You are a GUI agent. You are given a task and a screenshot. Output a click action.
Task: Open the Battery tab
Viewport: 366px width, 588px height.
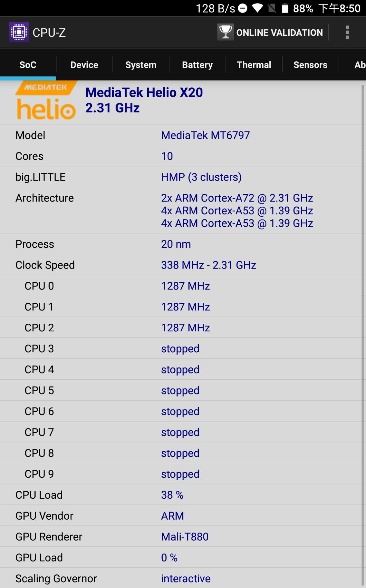pos(197,65)
